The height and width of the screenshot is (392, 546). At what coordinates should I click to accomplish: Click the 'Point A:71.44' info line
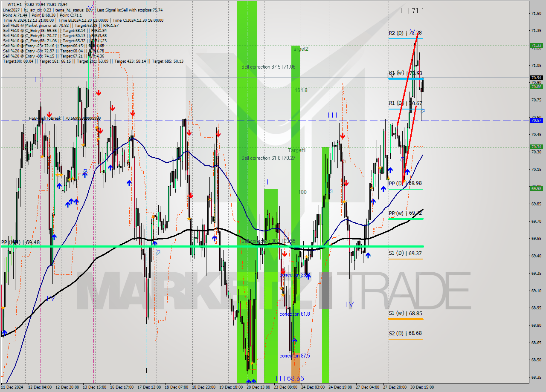[x=42, y=15]
